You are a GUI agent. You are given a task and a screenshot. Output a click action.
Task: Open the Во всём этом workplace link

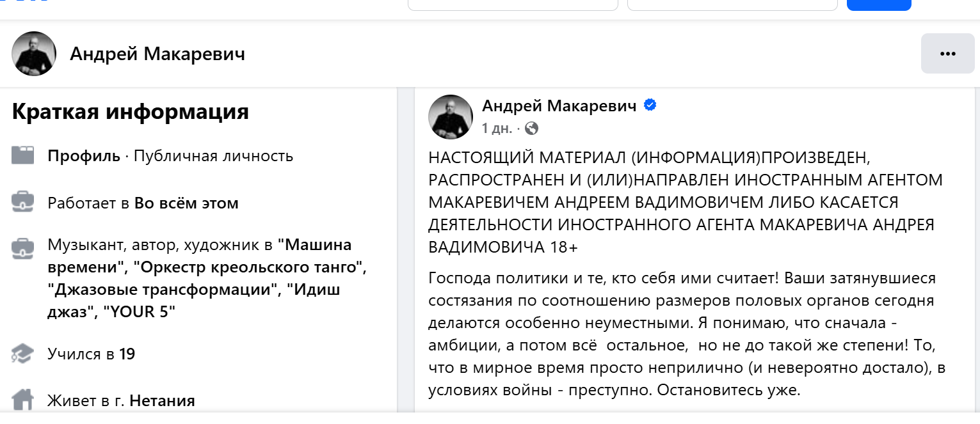click(186, 203)
